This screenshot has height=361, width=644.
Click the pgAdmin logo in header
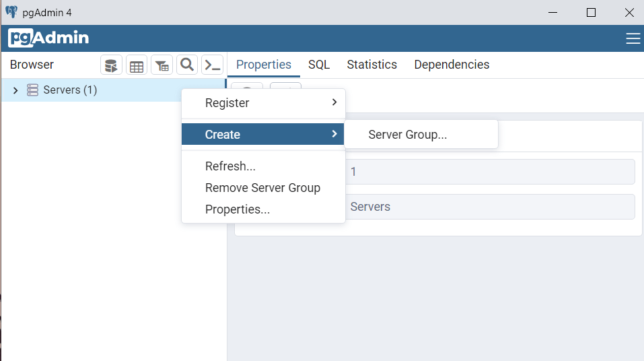pyautogui.click(x=48, y=38)
